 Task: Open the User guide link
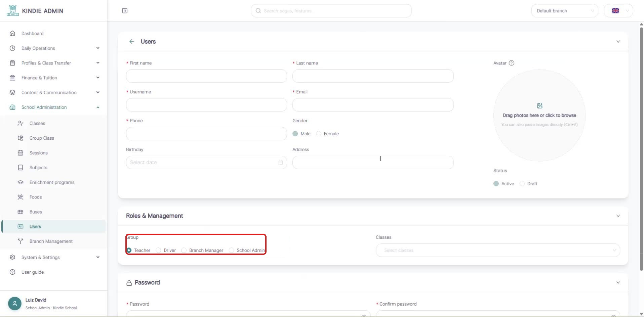33,272
